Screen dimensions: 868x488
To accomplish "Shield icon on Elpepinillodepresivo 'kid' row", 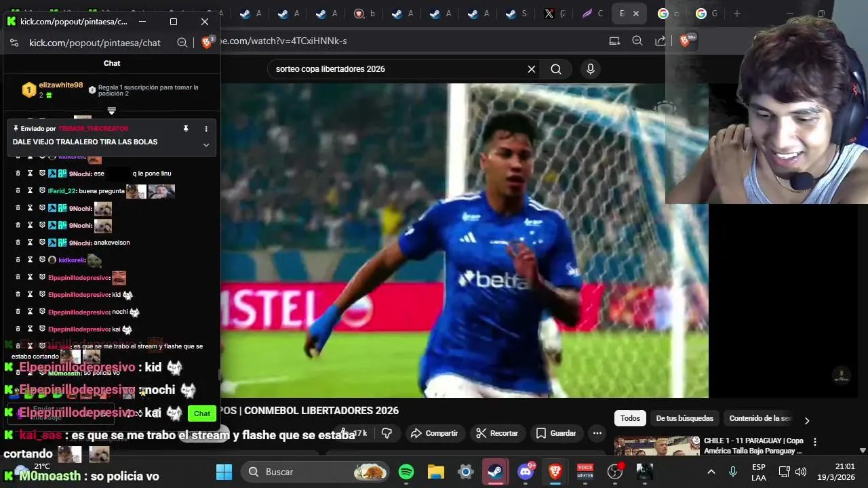I will coord(42,295).
